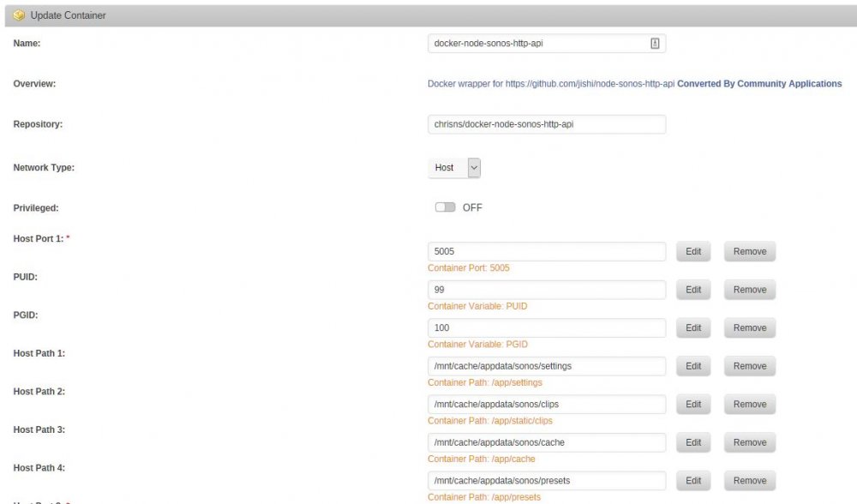The image size is (857, 504).
Task: Click the Host Path 1 settings field
Action: tap(547, 366)
